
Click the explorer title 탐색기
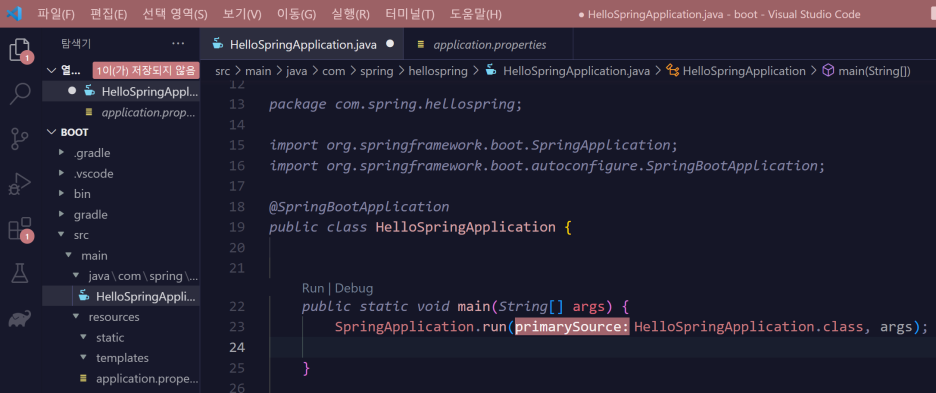(x=76, y=43)
